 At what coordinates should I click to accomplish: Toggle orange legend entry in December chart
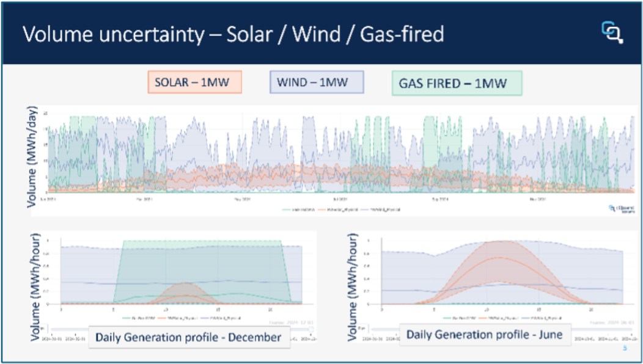pos(179,318)
